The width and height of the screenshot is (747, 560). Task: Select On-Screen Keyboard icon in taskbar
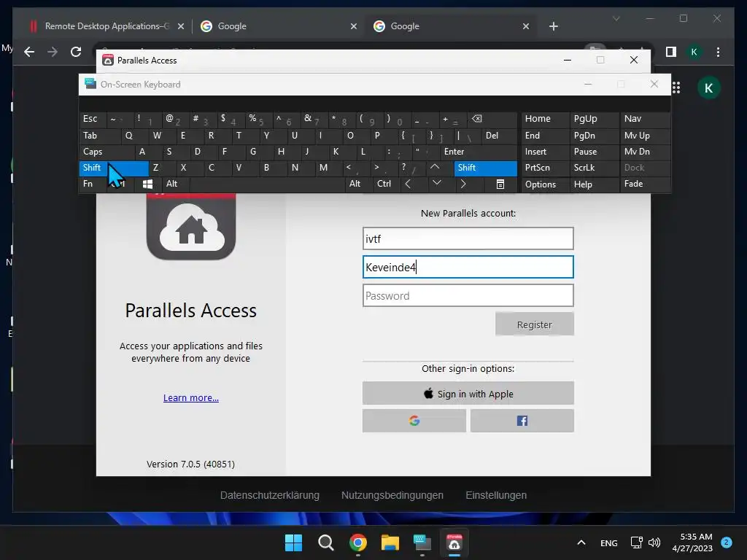coord(422,542)
